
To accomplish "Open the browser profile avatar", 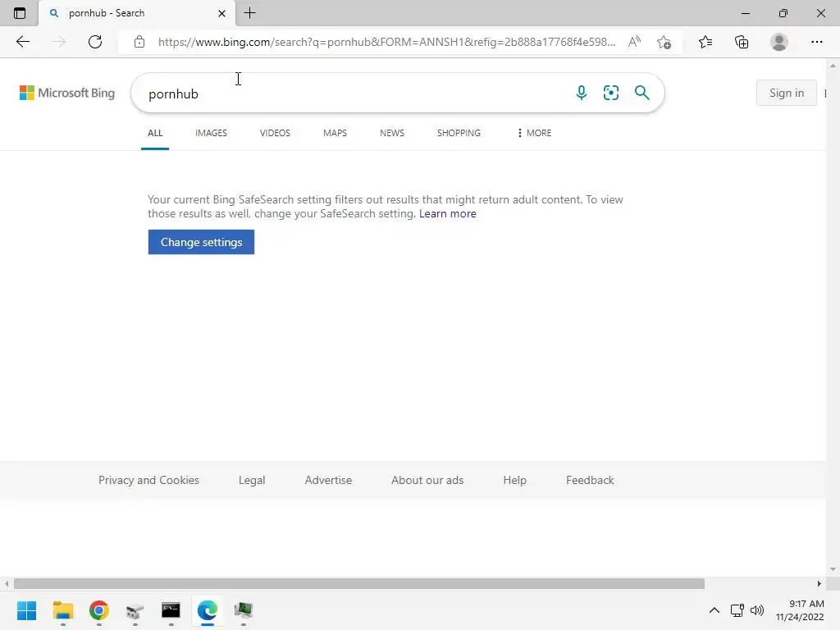I will 779,42.
